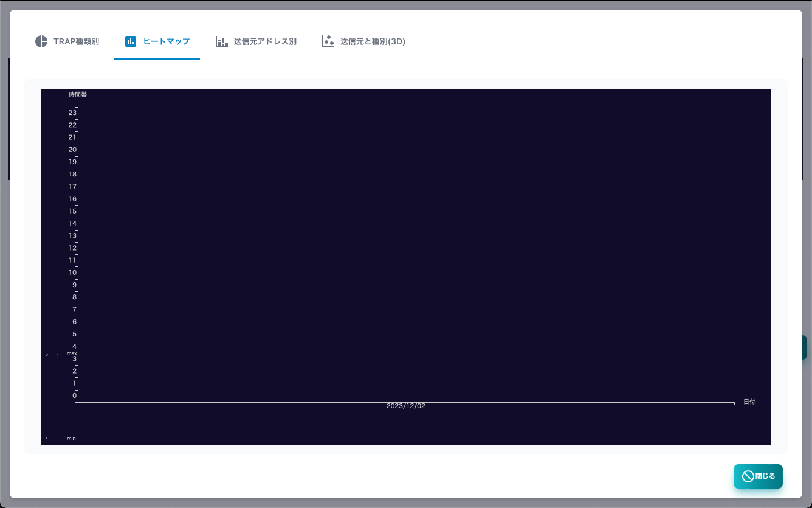
Task: Click the stacked bars icon beside 送信元アドレス別
Action: coord(222,41)
